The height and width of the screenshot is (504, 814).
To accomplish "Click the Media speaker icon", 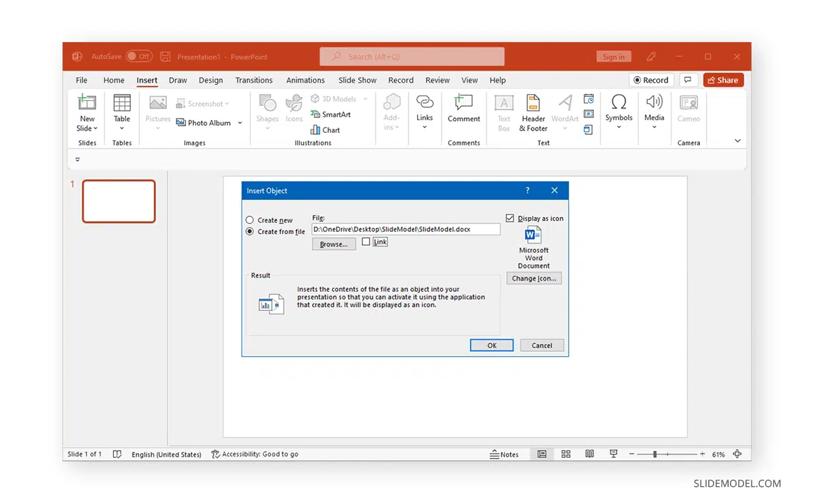I will pyautogui.click(x=654, y=102).
